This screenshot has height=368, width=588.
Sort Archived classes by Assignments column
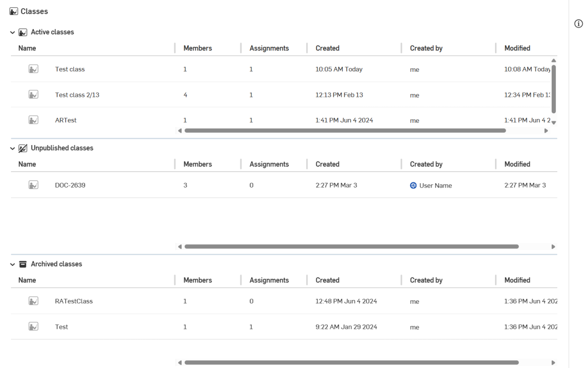(x=269, y=280)
